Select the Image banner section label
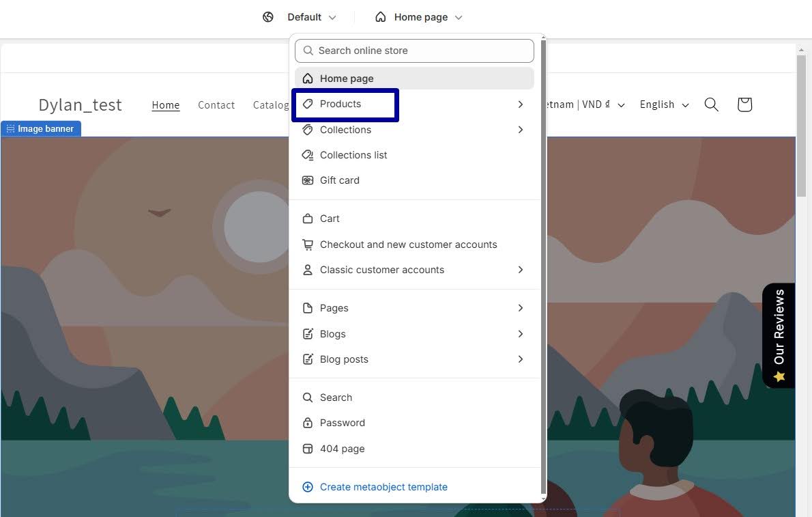This screenshot has height=517, width=812. pos(41,128)
